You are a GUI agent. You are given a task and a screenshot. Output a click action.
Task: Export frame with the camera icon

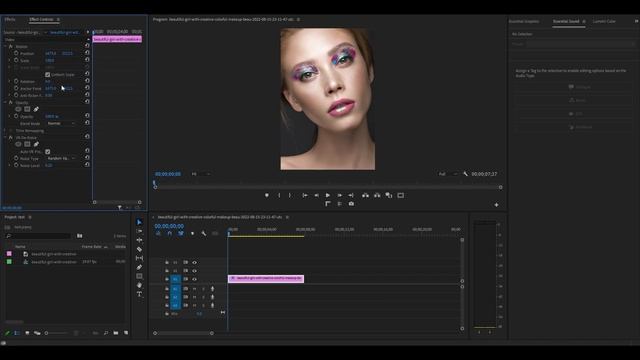(x=351, y=204)
